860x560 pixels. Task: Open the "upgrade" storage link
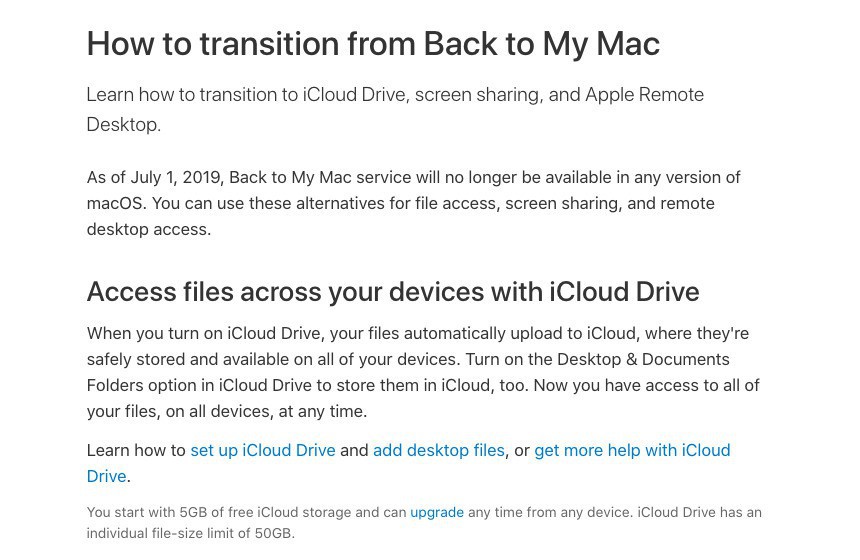(437, 513)
